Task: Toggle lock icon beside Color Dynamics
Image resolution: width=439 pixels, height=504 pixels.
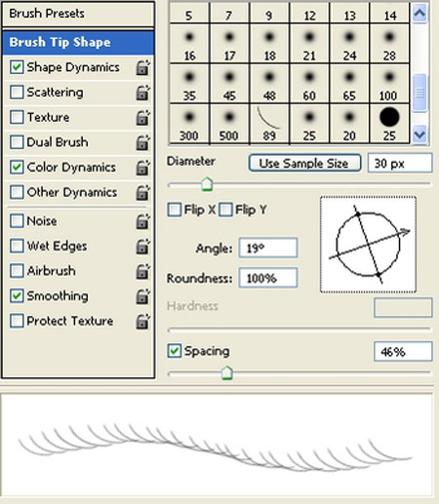Action: [142, 168]
